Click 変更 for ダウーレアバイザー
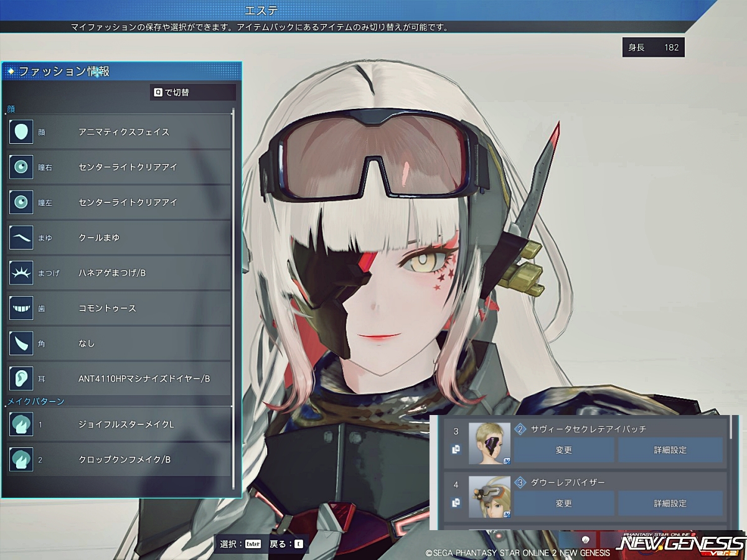The width and height of the screenshot is (747, 560). tap(564, 503)
